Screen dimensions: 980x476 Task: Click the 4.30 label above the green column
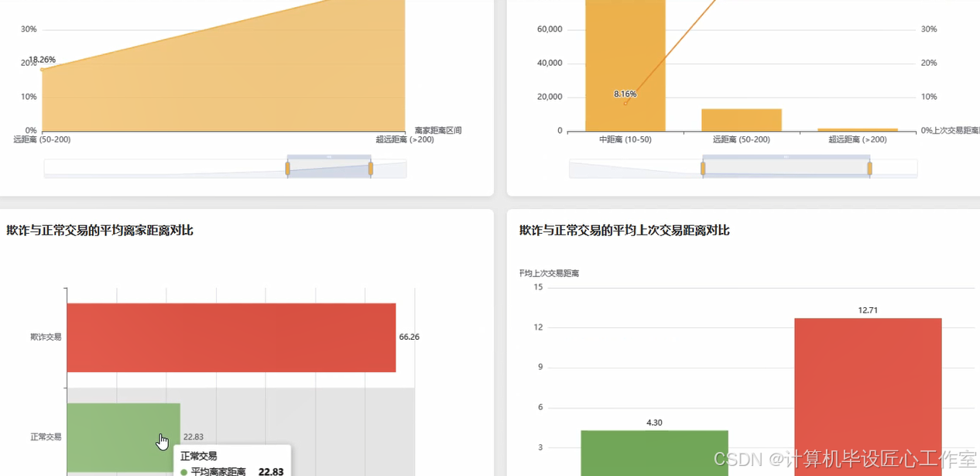(655, 423)
